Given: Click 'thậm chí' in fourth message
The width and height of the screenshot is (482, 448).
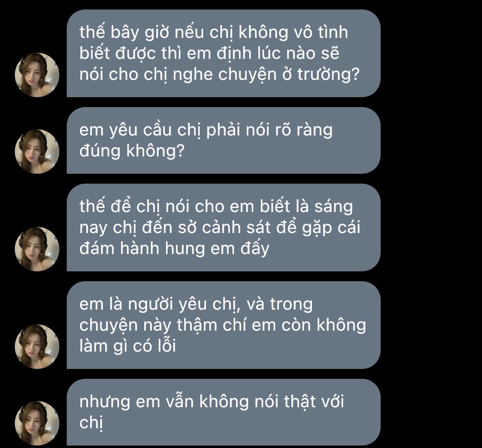Looking at the screenshot, I should click(211, 325).
